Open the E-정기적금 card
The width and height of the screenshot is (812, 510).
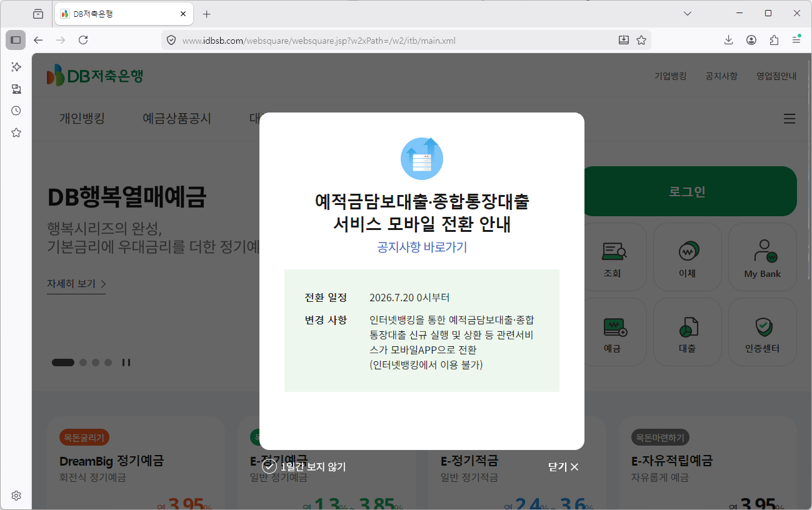point(517,462)
